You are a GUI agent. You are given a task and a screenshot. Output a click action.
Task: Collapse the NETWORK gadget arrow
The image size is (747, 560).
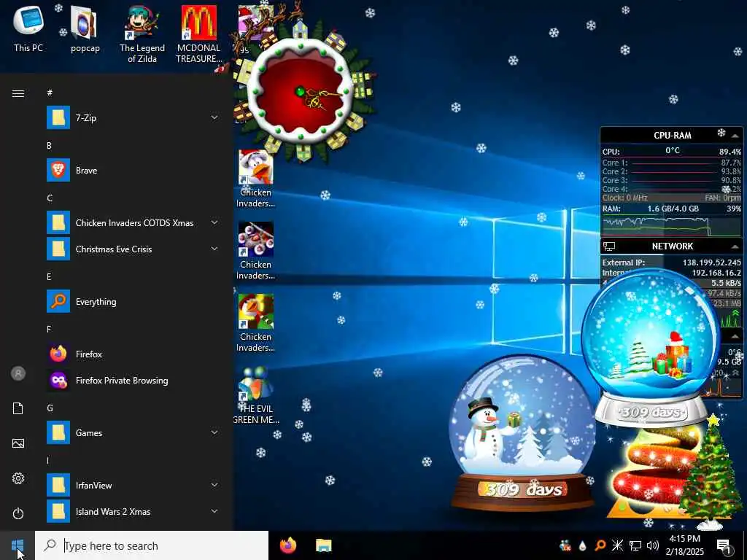click(x=735, y=246)
